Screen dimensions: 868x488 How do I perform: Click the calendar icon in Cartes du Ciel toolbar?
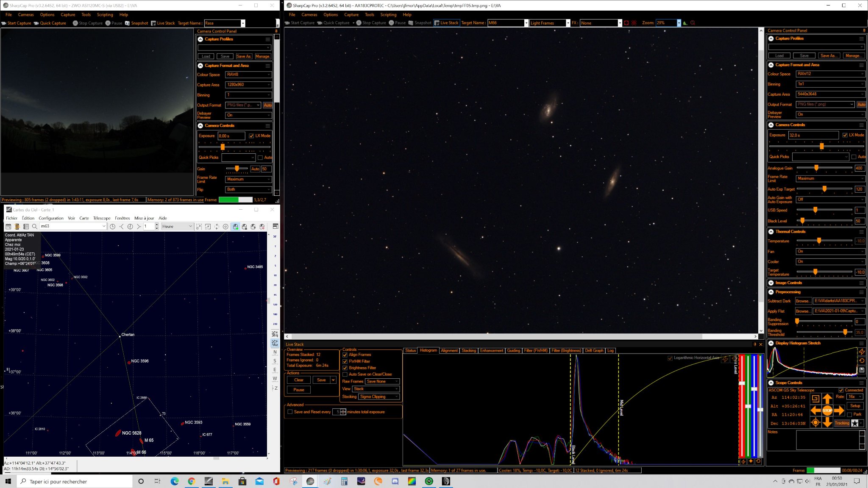click(x=8, y=227)
